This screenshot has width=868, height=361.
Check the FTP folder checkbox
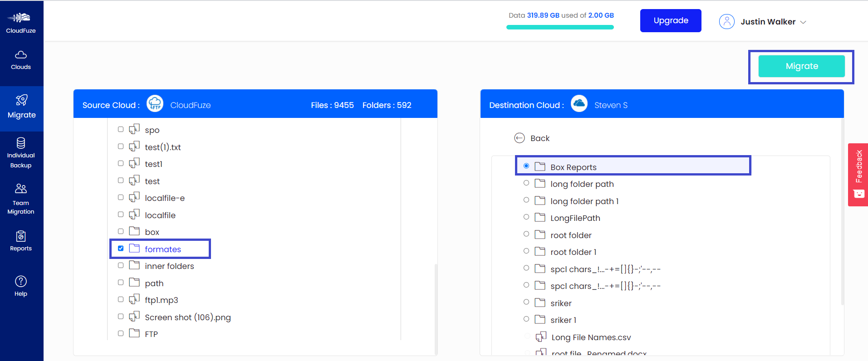point(121,333)
